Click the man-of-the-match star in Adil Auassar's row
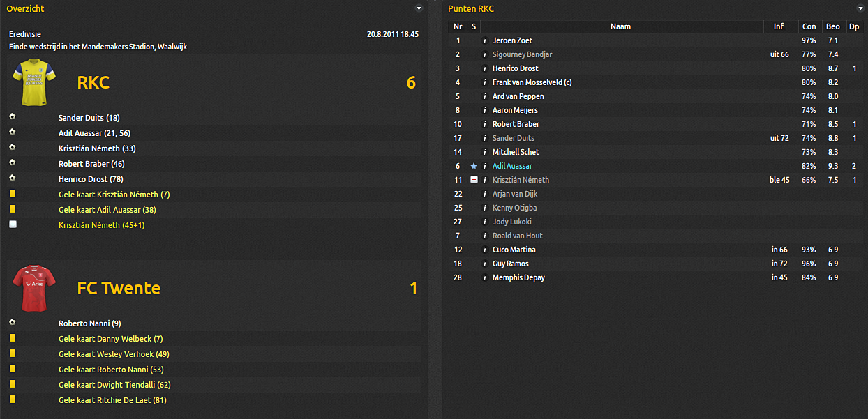 pos(474,166)
